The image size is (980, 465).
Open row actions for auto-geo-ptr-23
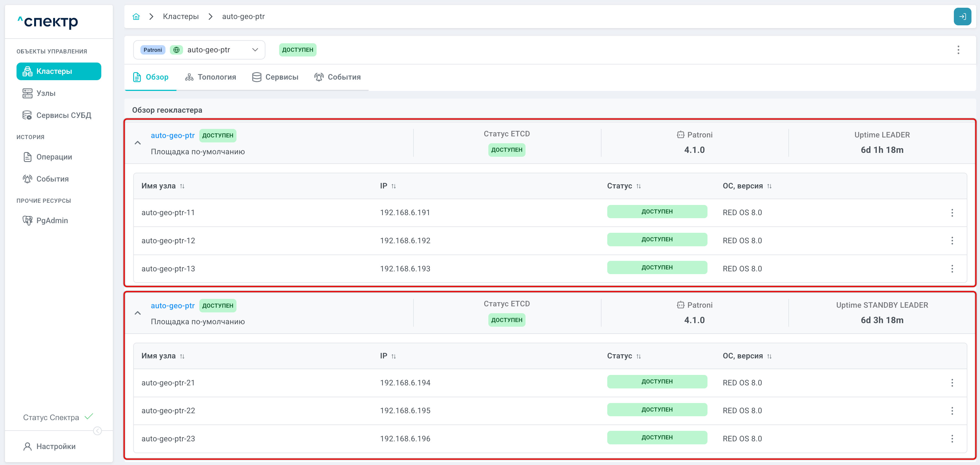(x=952, y=439)
